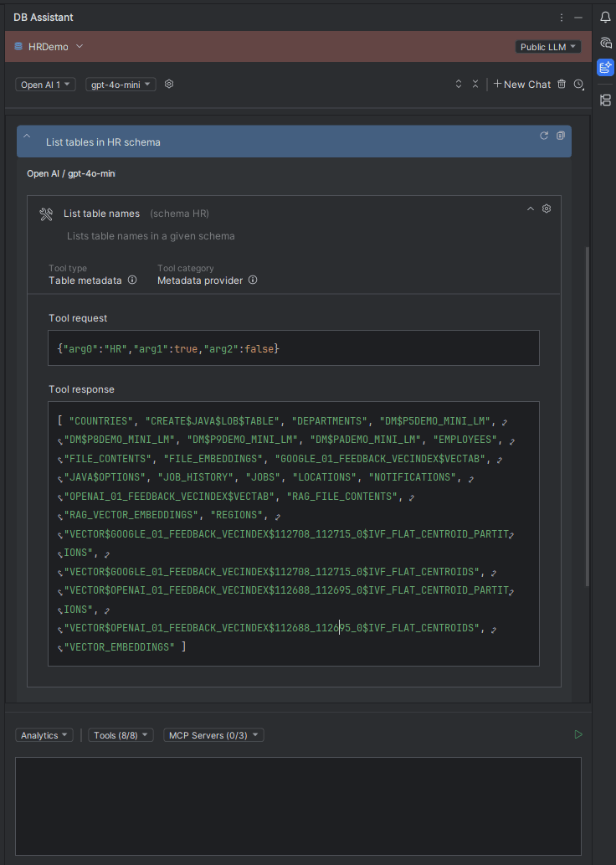
Task: Click the "Table metadata" value
Action: (x=85, y=281)
